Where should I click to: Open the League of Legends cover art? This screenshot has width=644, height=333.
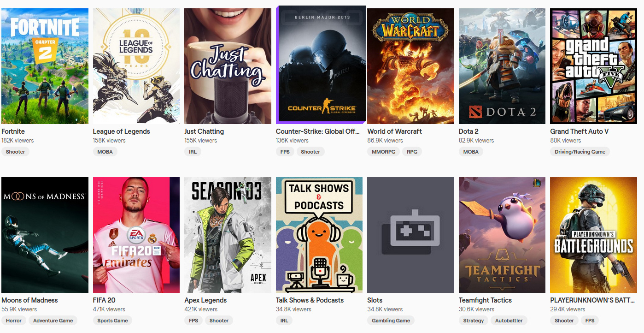click(x=136, y=66)
